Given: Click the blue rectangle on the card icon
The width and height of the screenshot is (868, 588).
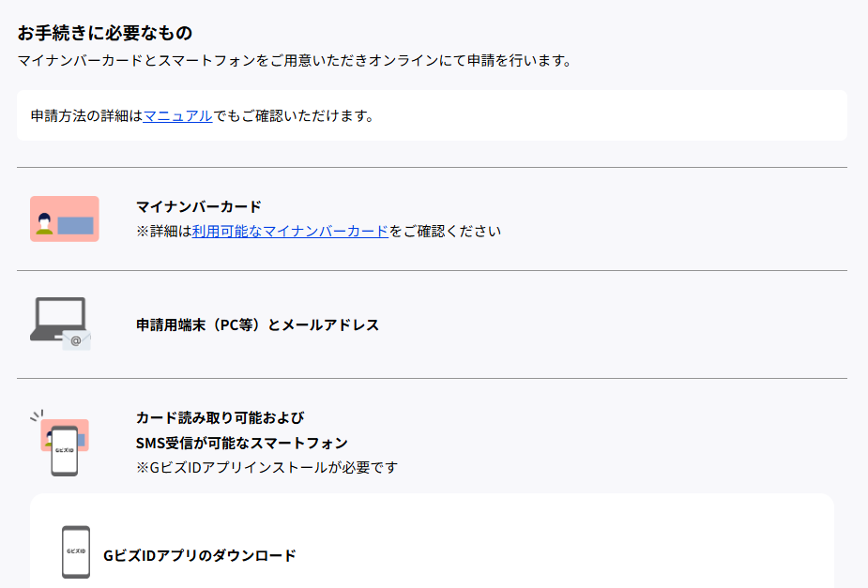Looking at the screenshot, I should (75, 226).
